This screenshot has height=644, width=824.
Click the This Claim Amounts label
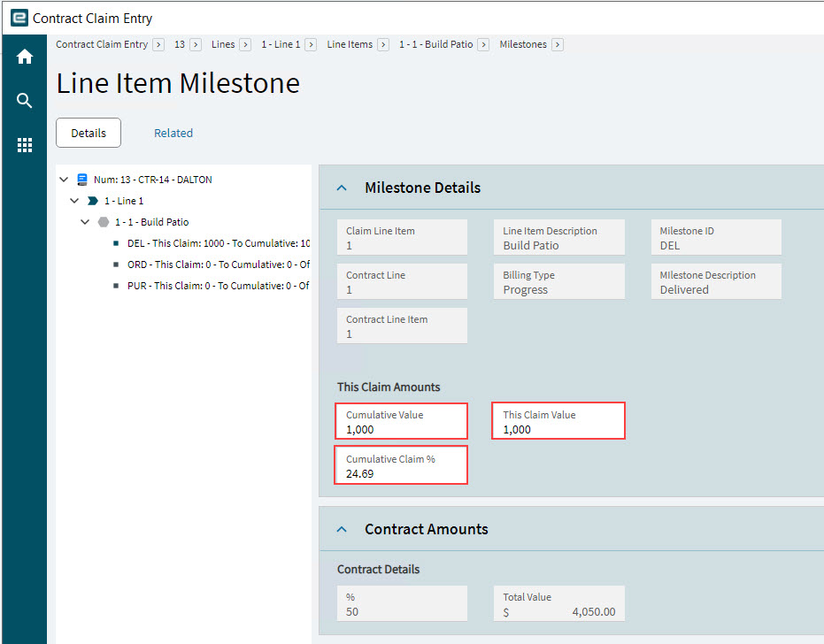pyautogui.click(x=389, y=387)
